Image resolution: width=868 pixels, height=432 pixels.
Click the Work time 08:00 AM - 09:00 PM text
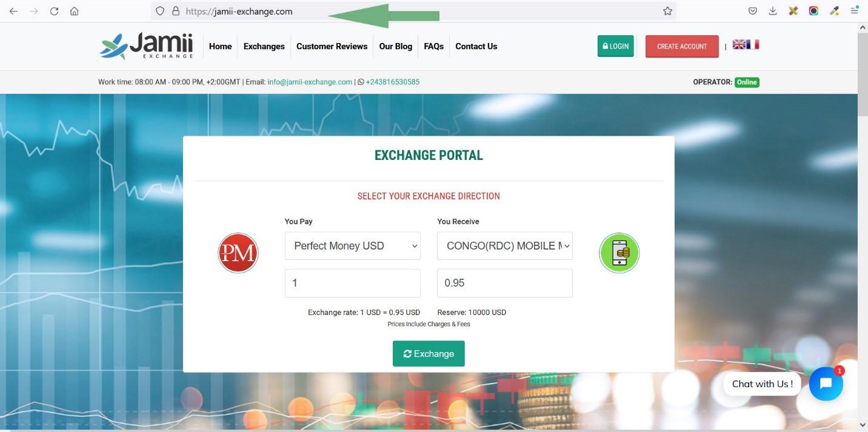[169, 82]
